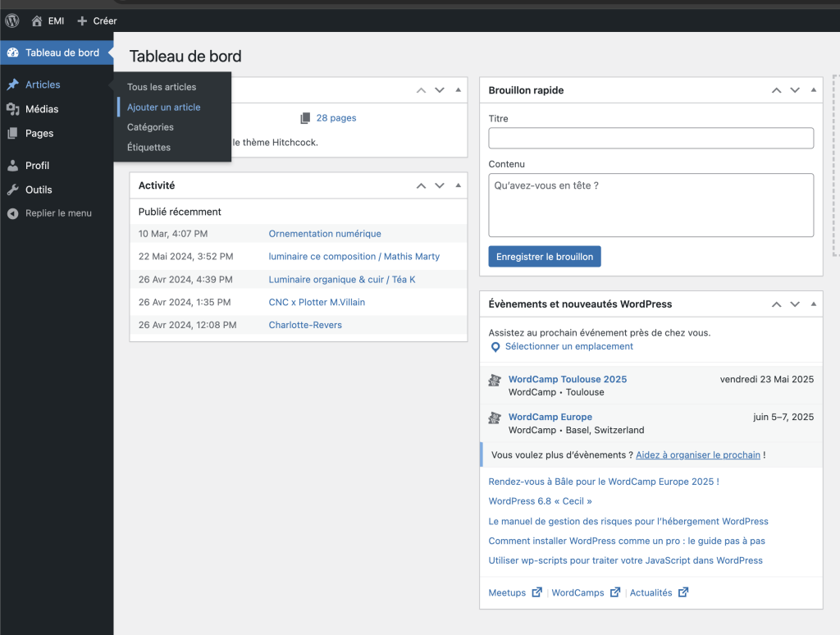Click WordCamp Europe event icon

(495, 418)
